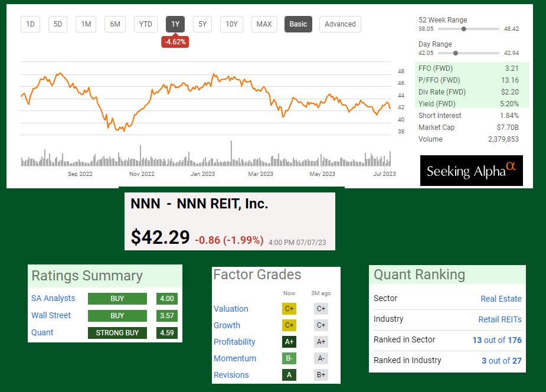The image size is (546, 392).
Task: Set chart range to 6M
Action: tap(115, 24)
